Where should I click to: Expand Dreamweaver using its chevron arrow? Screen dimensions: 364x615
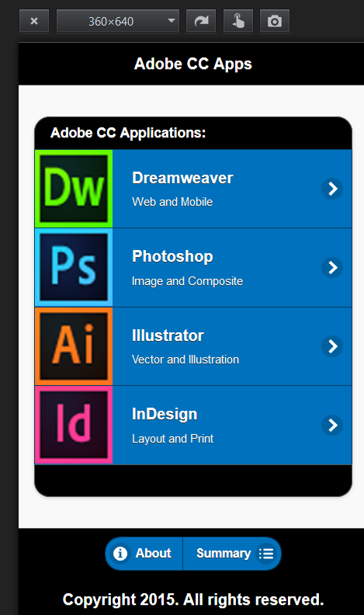pyautogui.click(x=332, y=189)
